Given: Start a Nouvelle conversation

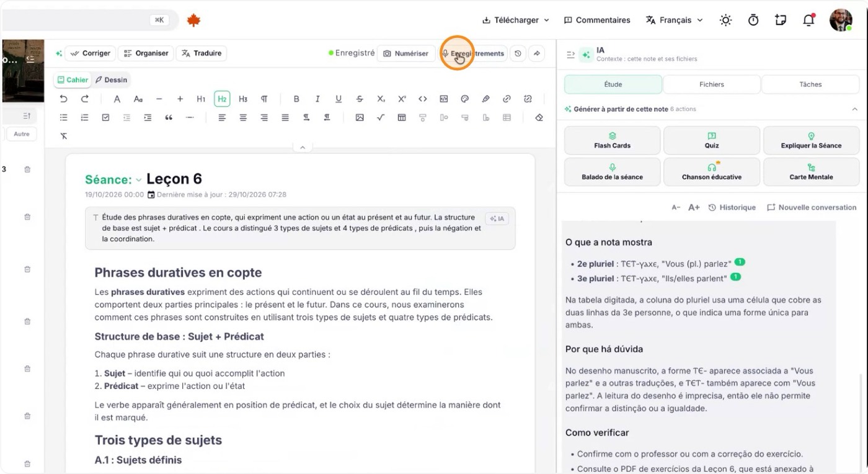Looking at the screenshot, I should tap(812, 207).
